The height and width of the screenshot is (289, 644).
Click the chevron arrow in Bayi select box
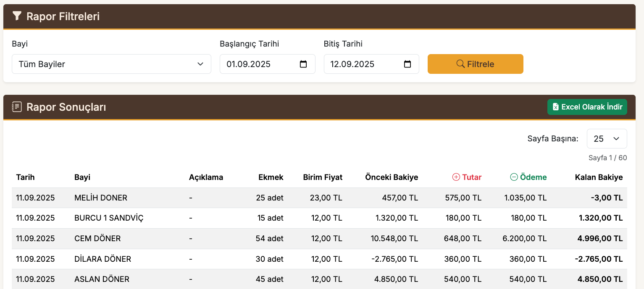(200, 64)
